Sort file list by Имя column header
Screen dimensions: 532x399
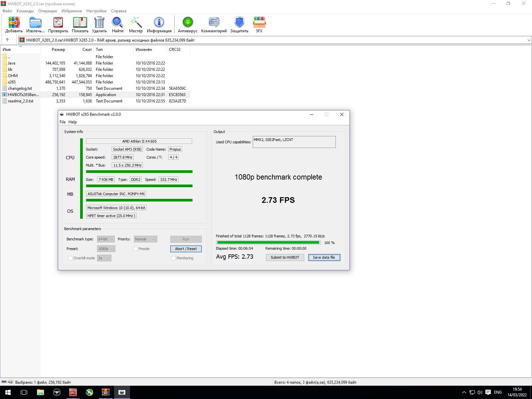click(x=20, y=50)
